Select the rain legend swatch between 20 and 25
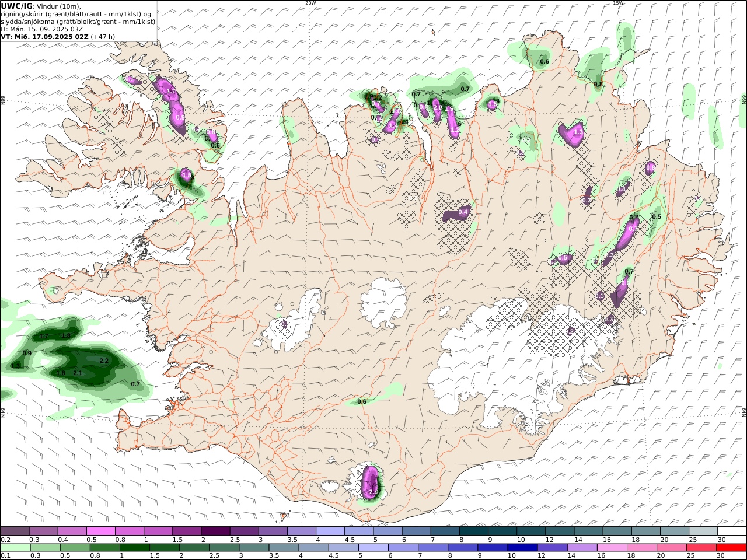This screenshot has width=747, height=560. pyautogui.click(x=671, y=548)
